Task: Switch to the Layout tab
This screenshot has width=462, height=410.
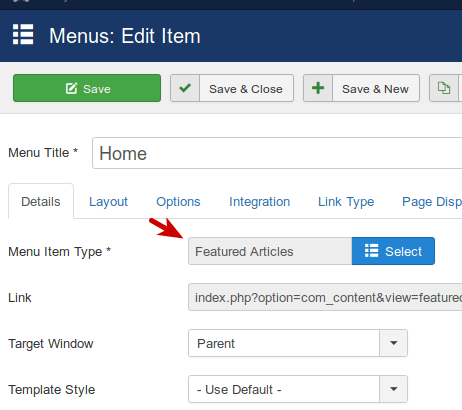Action: (108, 201)
